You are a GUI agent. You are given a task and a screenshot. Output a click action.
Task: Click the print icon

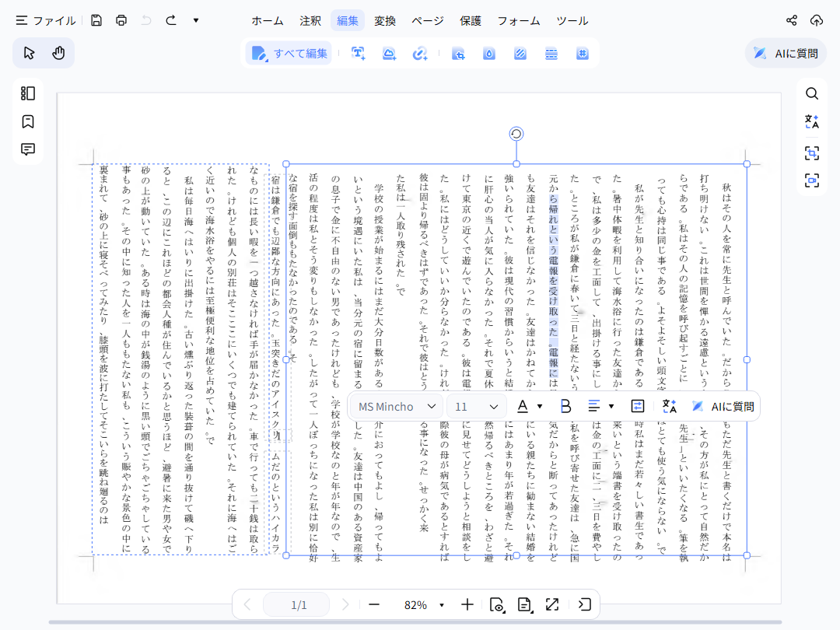(x=121, y=20)
